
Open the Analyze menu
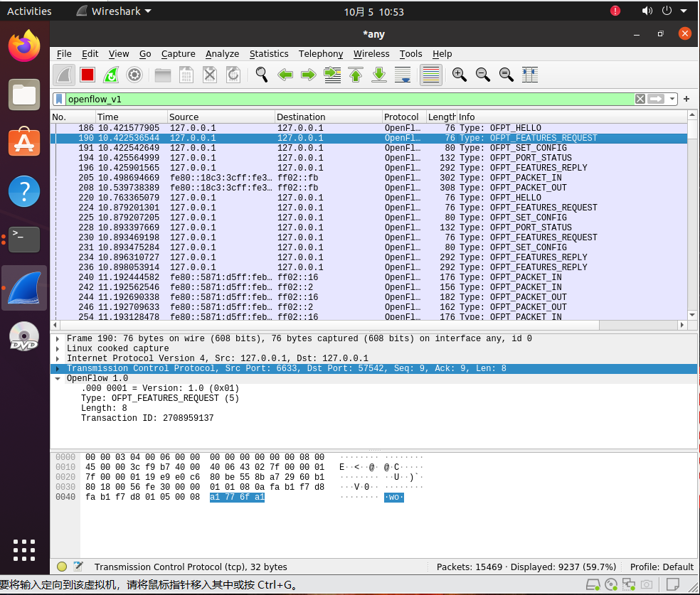tap(222, 53)
